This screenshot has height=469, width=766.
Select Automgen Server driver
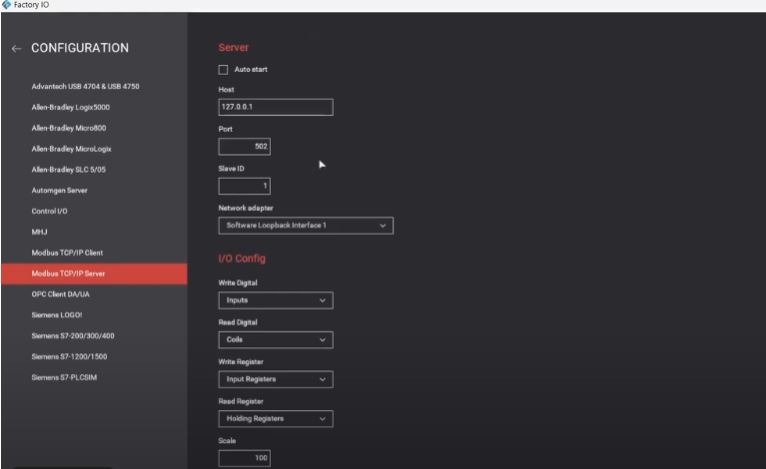(x=61, y=191)
